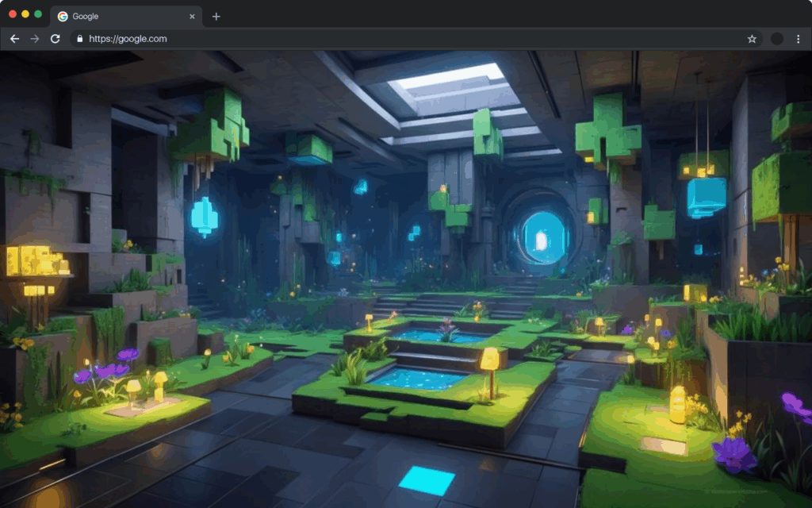The width and height of the screenshot is (812, 508).
Task: Minimize the window with the yellow button
Action: coord(25,14)
